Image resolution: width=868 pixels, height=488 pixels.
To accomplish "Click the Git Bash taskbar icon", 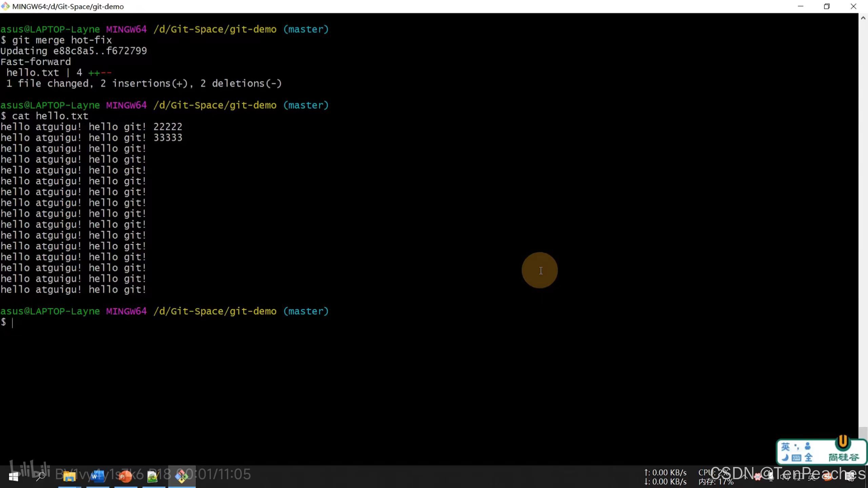I will (182, 477).
